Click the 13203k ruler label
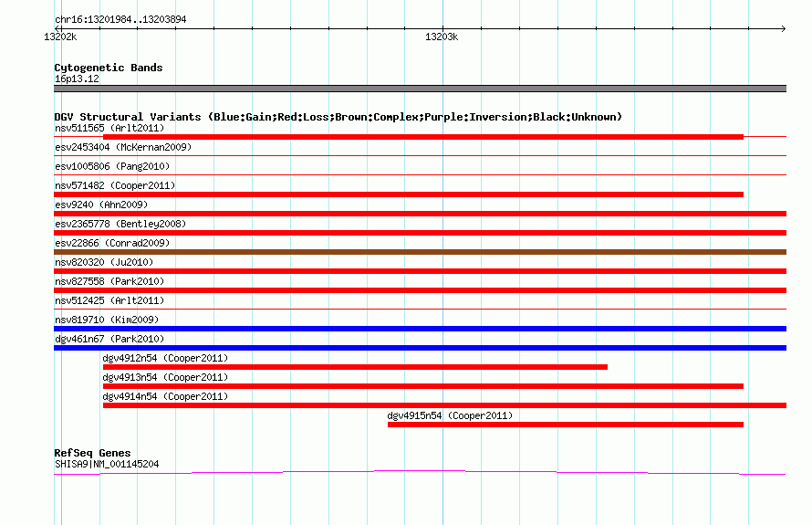 tap(442, 37)
